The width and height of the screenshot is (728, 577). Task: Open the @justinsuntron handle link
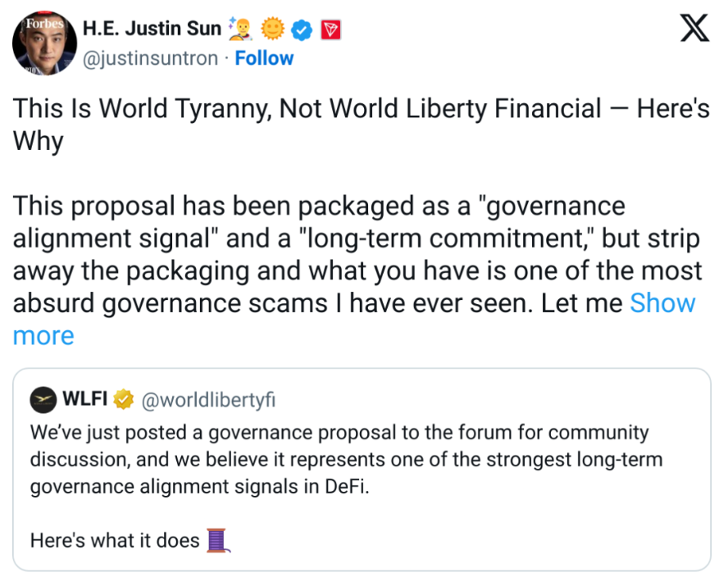[152, 58]
